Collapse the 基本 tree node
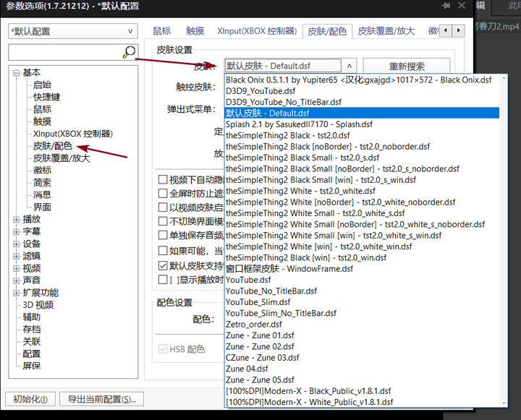Image resolution: width=521 pixels, height=420 pixels. tap(16, 73)
